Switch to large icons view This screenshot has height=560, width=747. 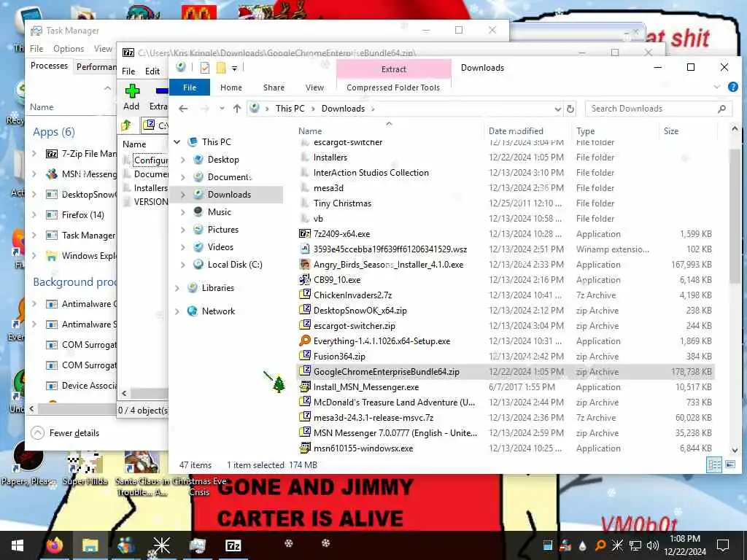(729, 464)
